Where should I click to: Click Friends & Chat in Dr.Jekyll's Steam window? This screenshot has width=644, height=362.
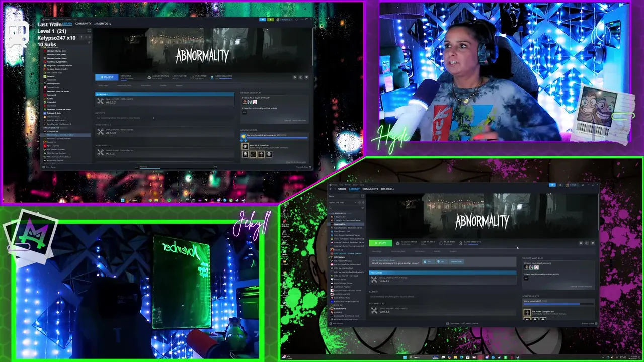(x=590, y=323)
